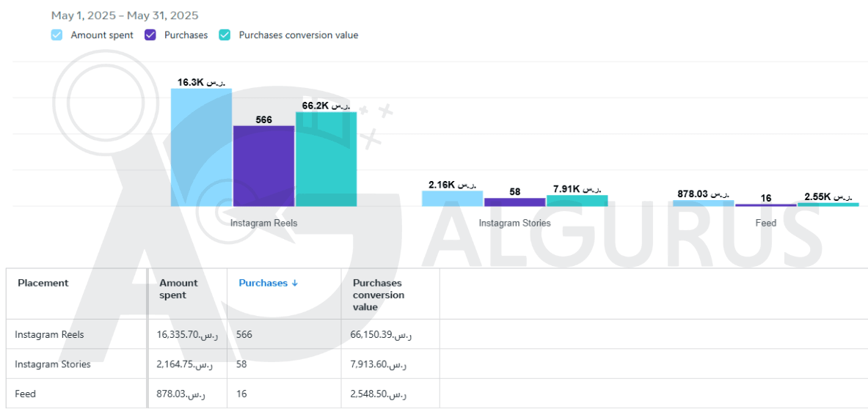Screen dimensions: 868x409
Task: Toggle the Amount spent legend checkbox
Action: pyautogui.click(x=57, y=34)
